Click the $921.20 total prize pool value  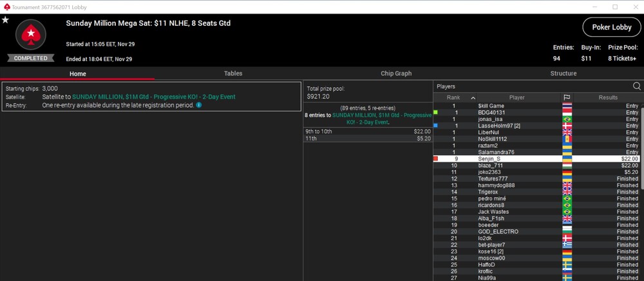(x=318, y=97)
